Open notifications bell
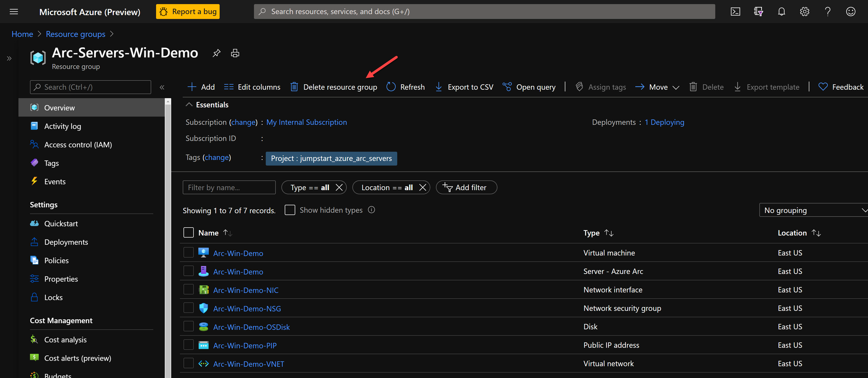The image size is (868, 378). click(x=781, y=12)
